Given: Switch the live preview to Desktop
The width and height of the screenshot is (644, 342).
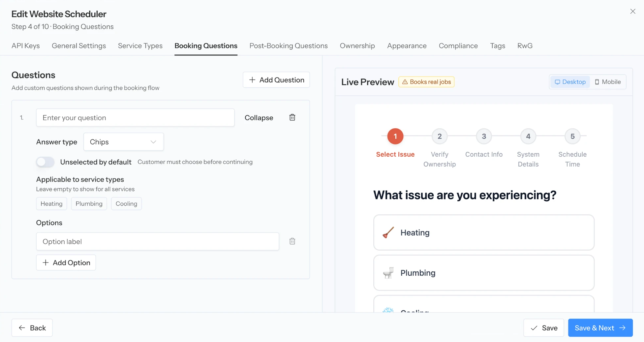Looking at the screenshot, I should [x=570, y=82].
